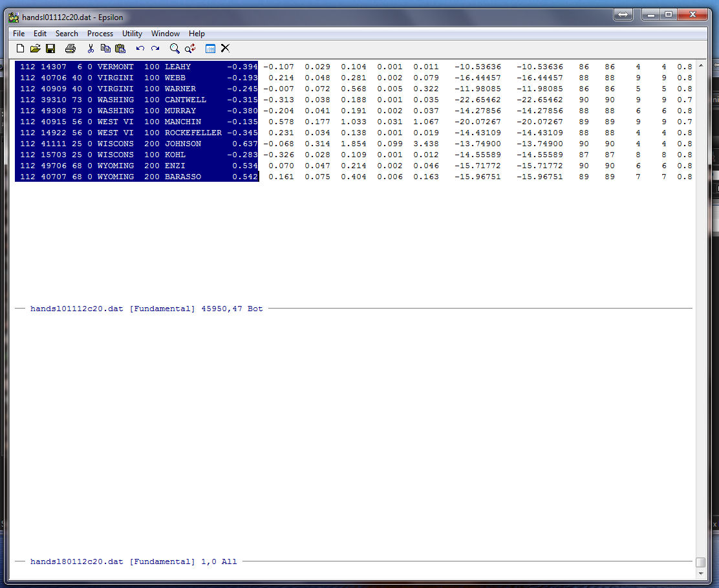Open the Process menu
Viewport: 719px width, 588px height.
[100, 34]
